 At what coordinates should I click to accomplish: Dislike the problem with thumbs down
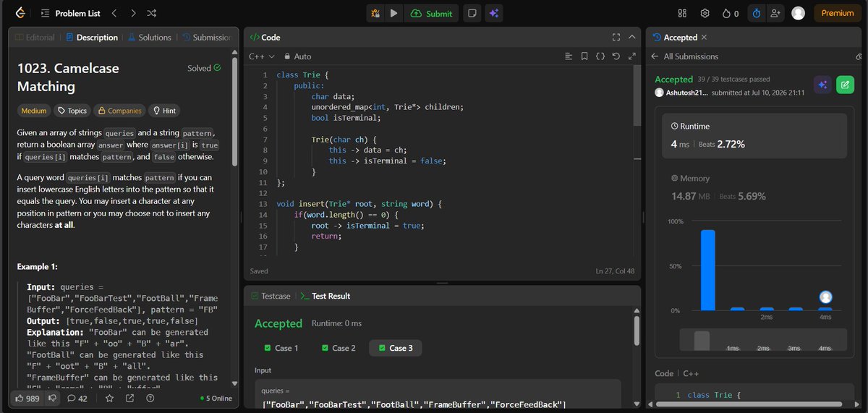(x=51, y=398)
